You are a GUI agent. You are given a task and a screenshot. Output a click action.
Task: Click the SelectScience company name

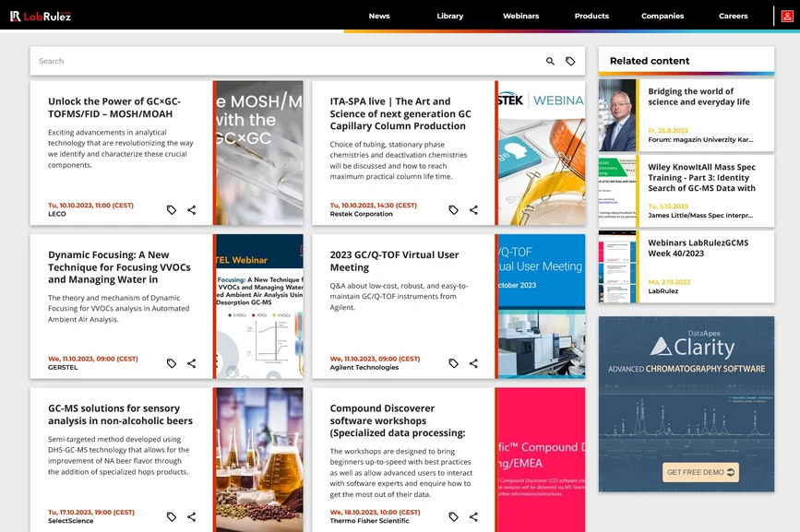coord(71,521)
